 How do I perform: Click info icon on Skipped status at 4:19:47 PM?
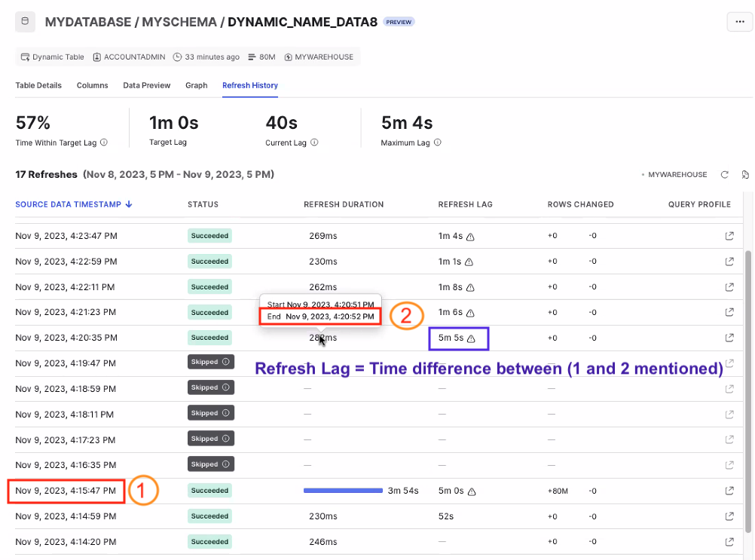coord(225,363)
